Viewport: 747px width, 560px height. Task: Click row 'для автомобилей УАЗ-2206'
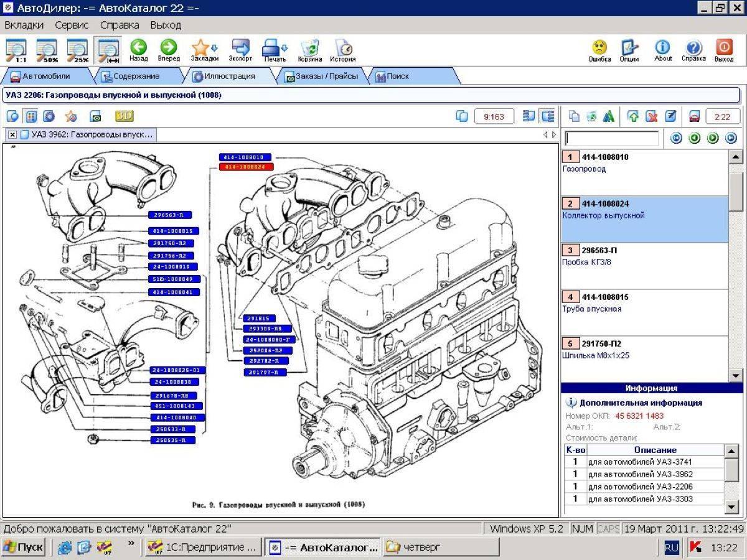click(x=644, y=487)
